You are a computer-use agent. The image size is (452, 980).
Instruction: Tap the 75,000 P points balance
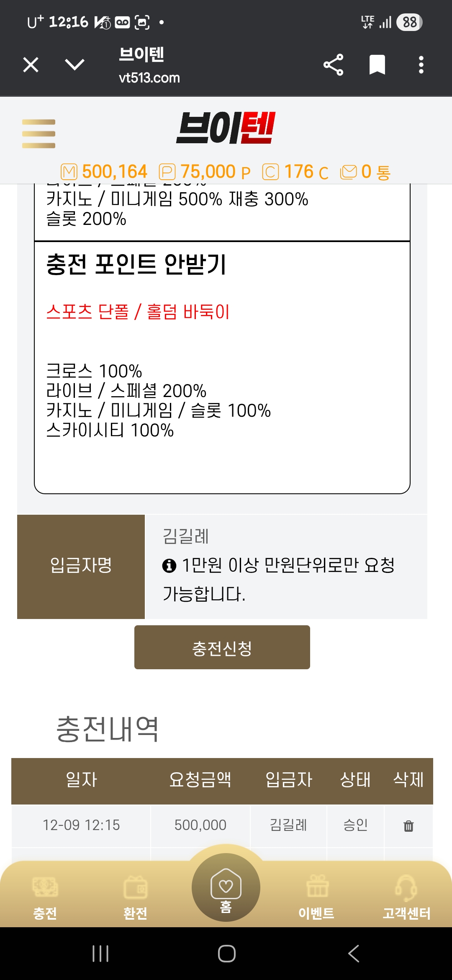205,172
